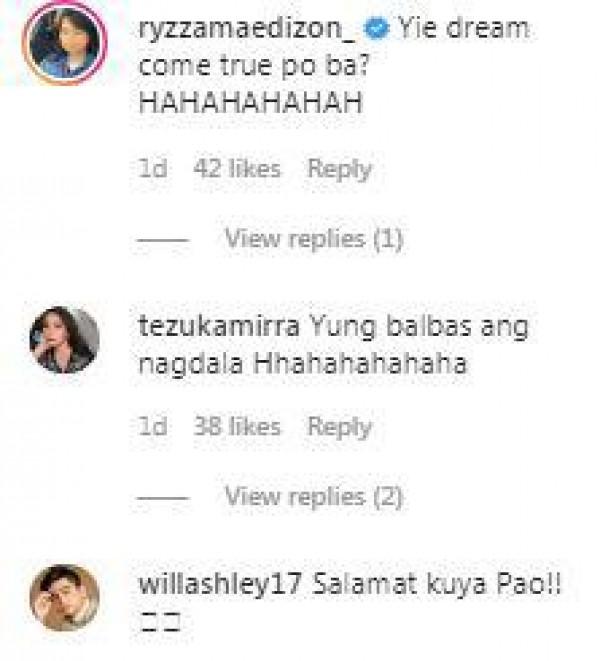The image size is (600, 661).
Task: Show who gave the 42 likes
Action: [x=237, y=169]
